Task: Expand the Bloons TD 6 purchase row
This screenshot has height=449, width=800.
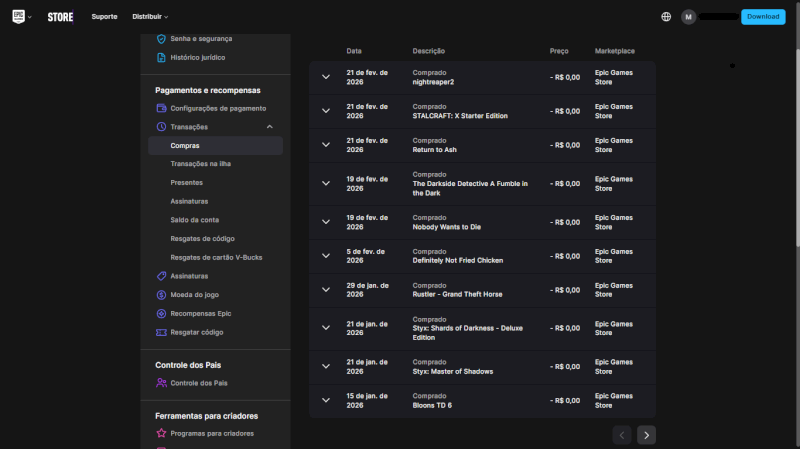Action: click(x=325, y=400)
